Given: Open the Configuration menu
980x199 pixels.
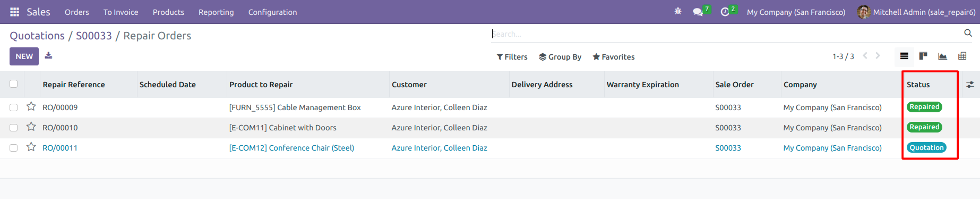Looking at the screenshot, I should (272, 12).
